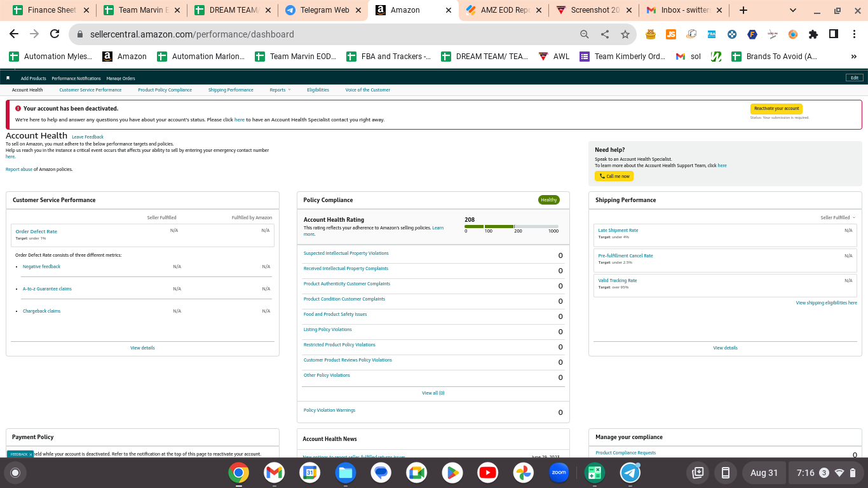Launch Google Meet from the shelf
The width and height of the screenshot is (868, 488).
tap(417, 473)
